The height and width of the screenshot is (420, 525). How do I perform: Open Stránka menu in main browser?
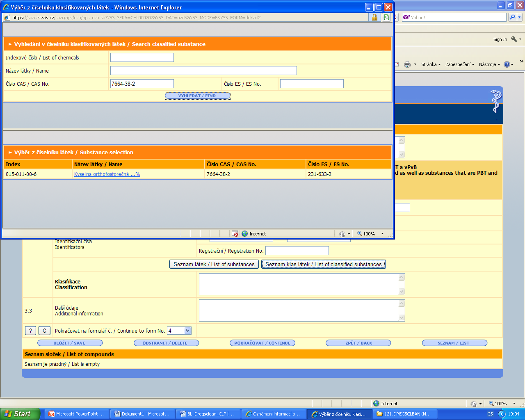[x=431, y=64]
